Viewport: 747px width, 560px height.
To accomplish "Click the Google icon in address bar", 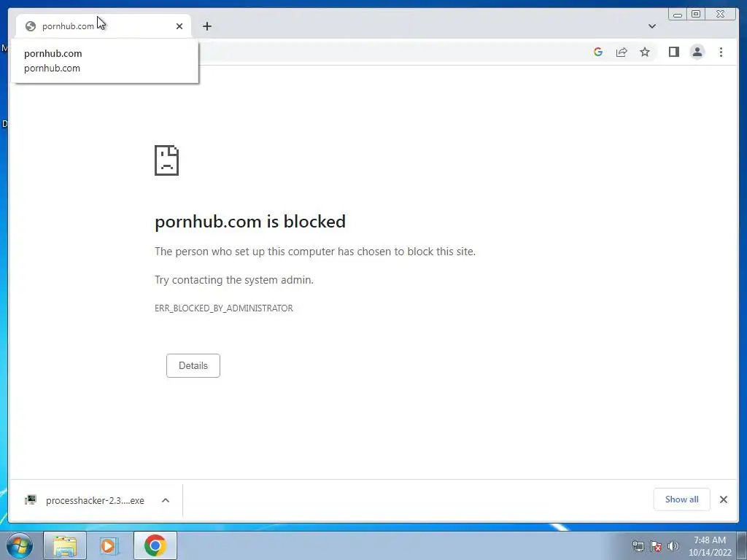I will coord(598,52).
